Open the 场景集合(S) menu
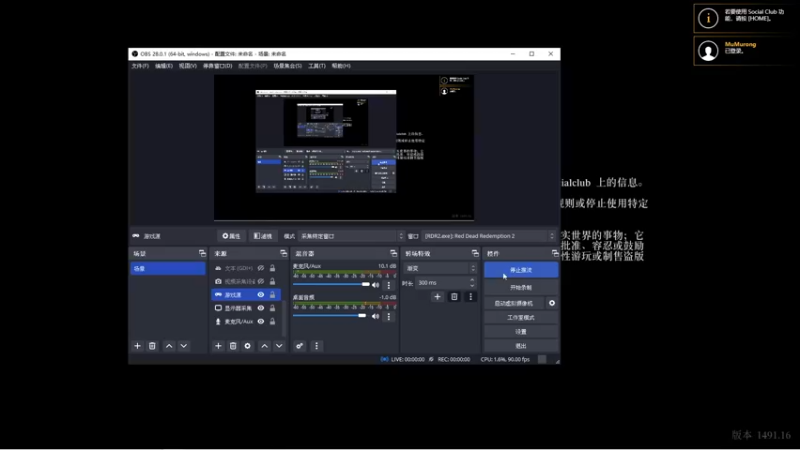The width and height of the screenshot is (800, 450). (287, 66)
